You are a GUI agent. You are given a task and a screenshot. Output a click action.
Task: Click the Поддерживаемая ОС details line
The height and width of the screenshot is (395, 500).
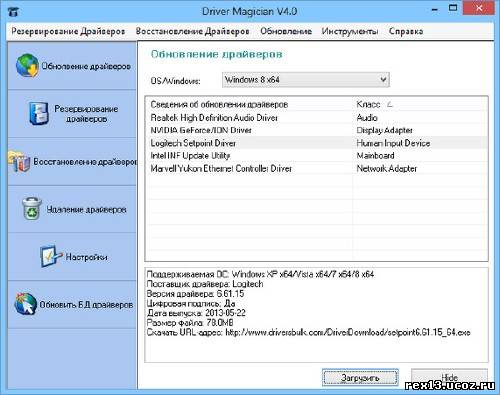(x=260, y=274)
